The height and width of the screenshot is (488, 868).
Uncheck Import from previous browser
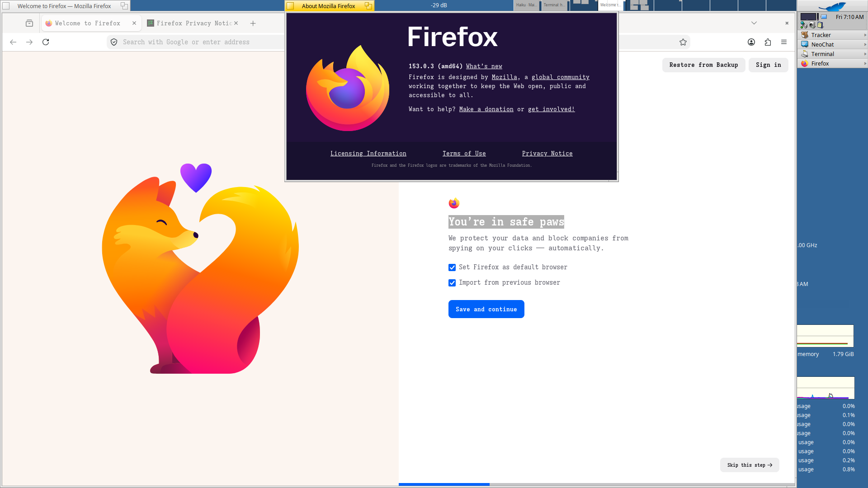click(x=452, y=283)
